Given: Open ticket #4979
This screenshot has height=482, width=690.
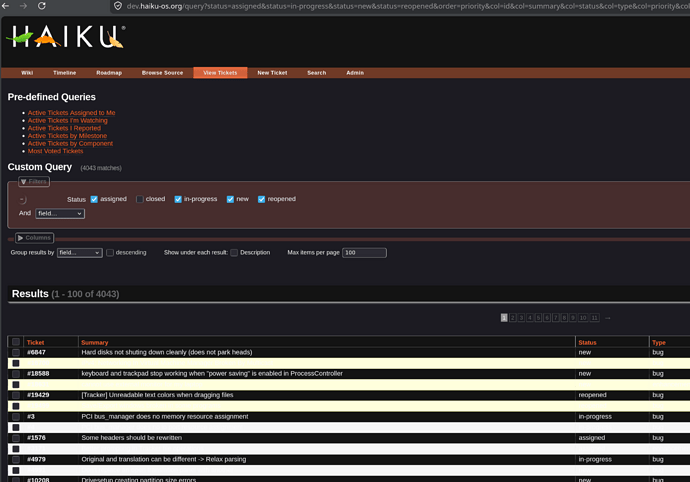Looking at the screenshot, I should pyautogui.click(x=36, y=460).
